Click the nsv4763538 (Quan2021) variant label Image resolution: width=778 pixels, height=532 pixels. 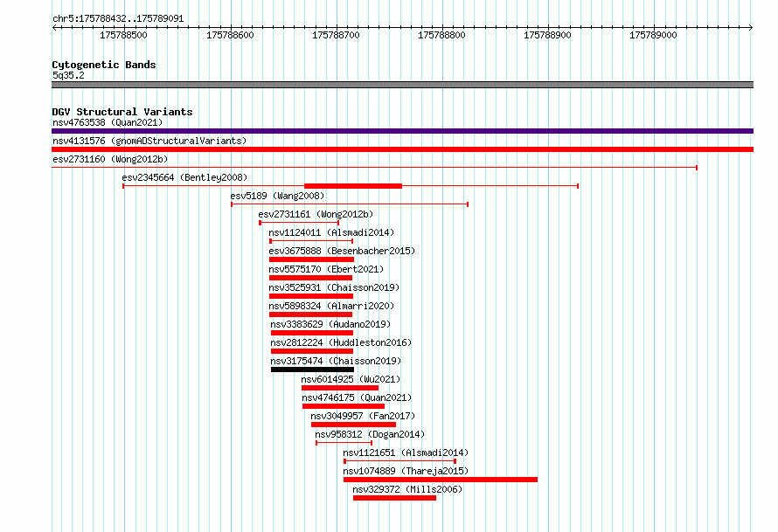(108, 122)
